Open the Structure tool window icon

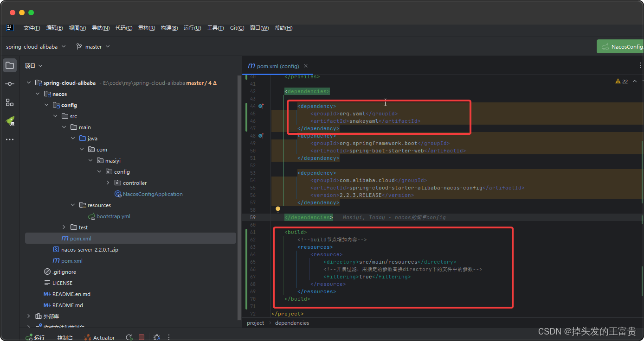tap(10, 102)
